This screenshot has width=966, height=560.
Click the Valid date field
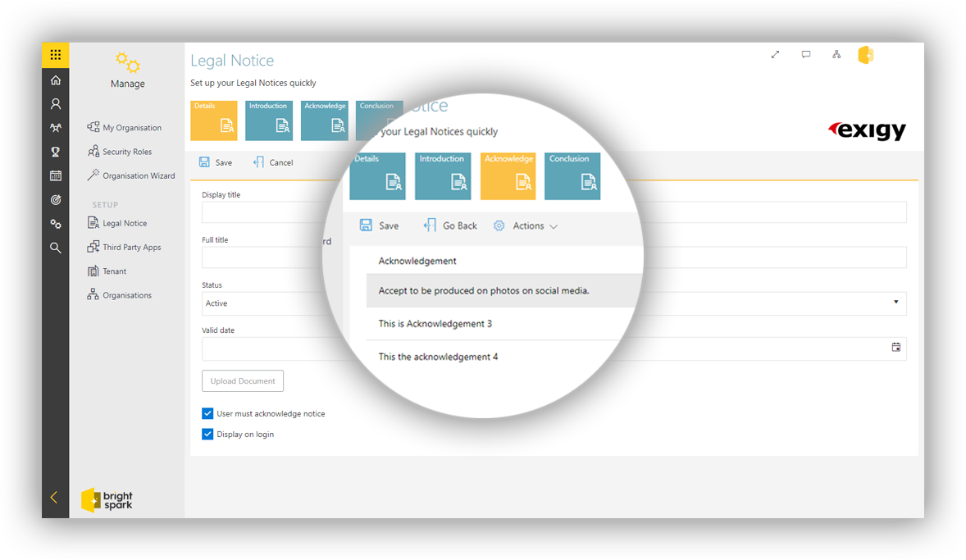point(554,348)
